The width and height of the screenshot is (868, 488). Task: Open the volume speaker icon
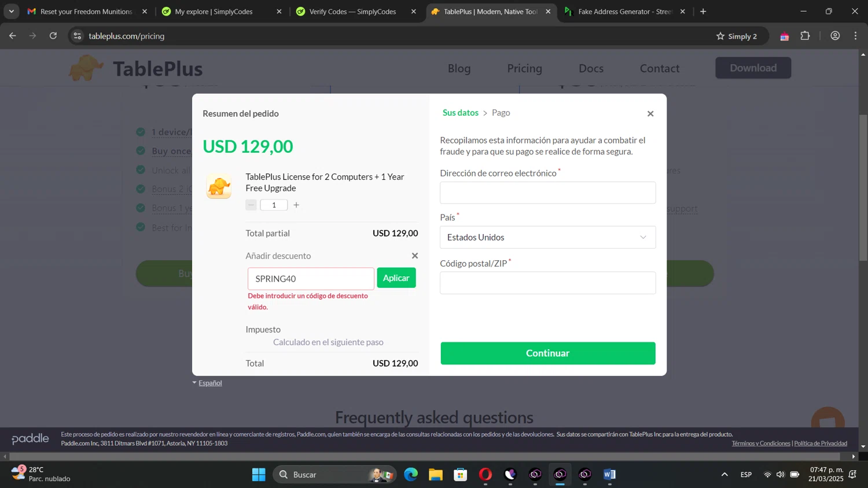[781, 475]
